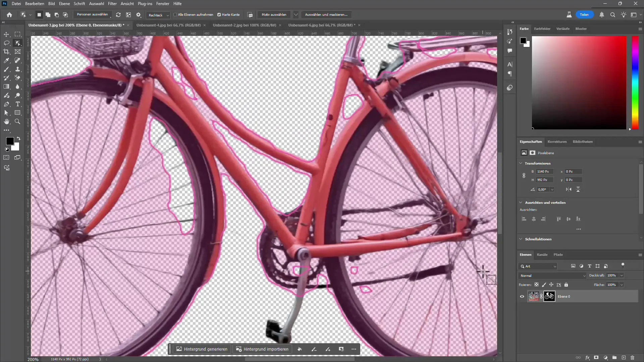644x362 pixels.
Task: Click the foreground color swatch in toolbar
Action: [10, 141]
